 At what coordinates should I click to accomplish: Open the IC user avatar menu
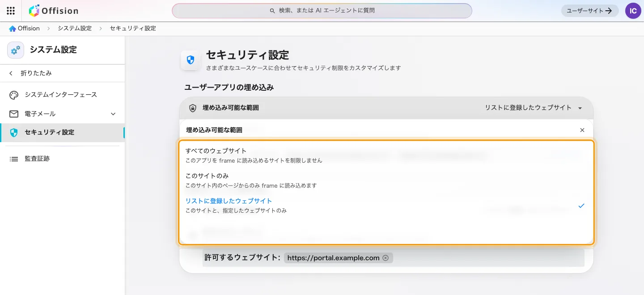633,11
